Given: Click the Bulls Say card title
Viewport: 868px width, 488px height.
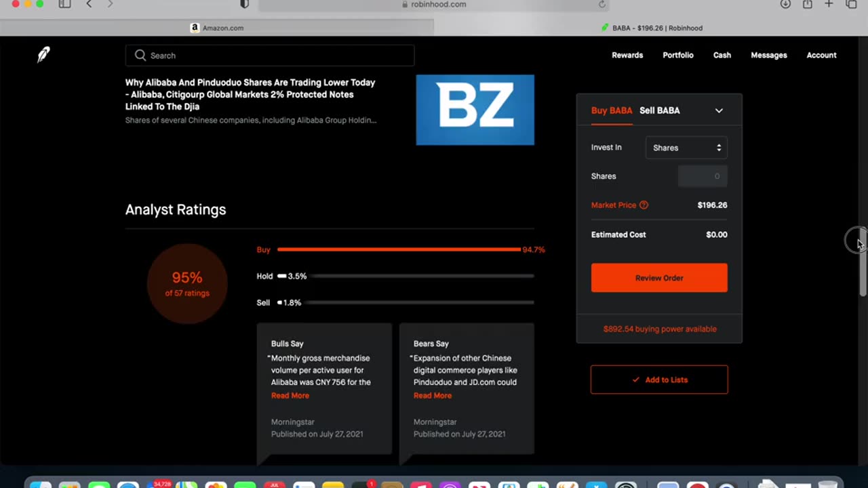Looking at the screenshot, I should (287, 344).
